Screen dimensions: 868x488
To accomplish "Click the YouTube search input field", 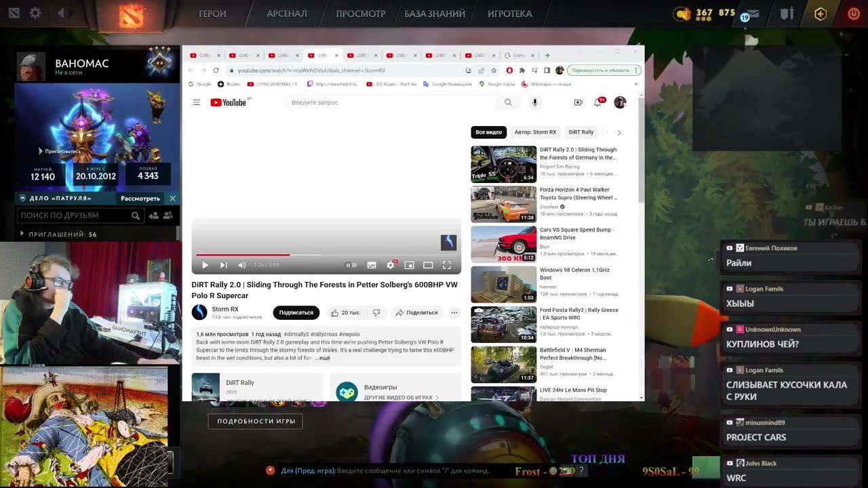I will (392, 102).
